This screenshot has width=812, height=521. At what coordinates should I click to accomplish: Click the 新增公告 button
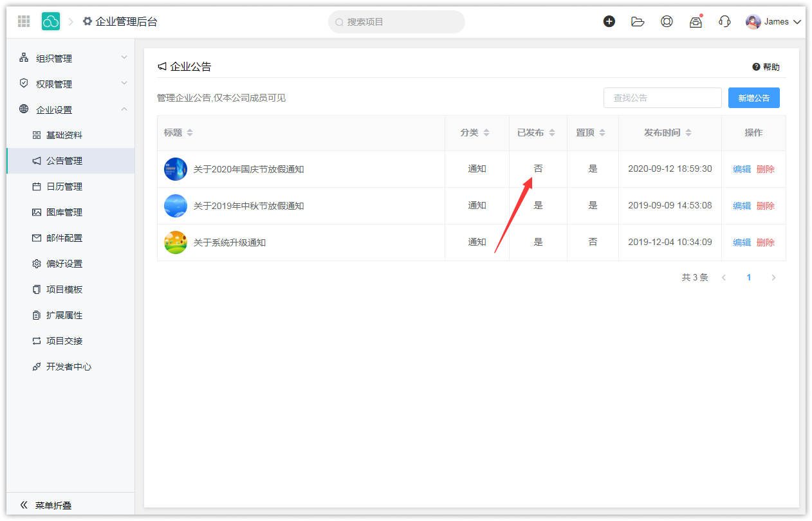[753, 98]
